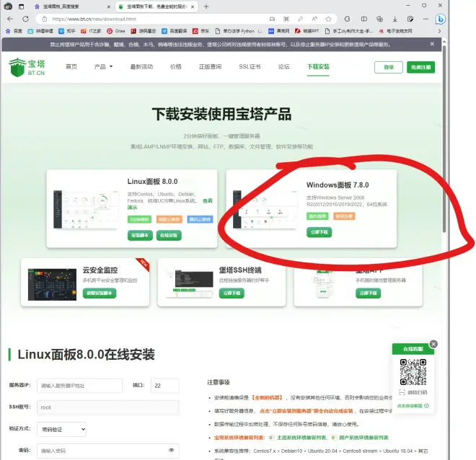This screenshot has width=476, height=460.
Task: Click 点击咨询客服 link in widget
Action: tap(413, 406)
